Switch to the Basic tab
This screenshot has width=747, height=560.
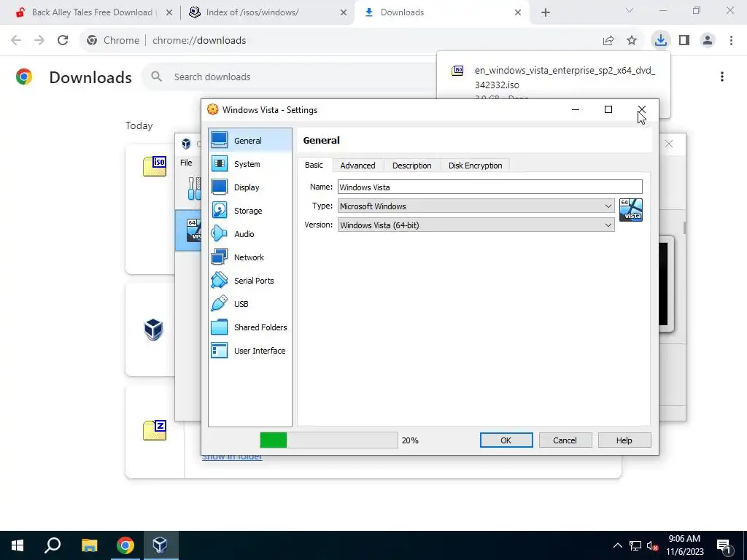point(314,165)
